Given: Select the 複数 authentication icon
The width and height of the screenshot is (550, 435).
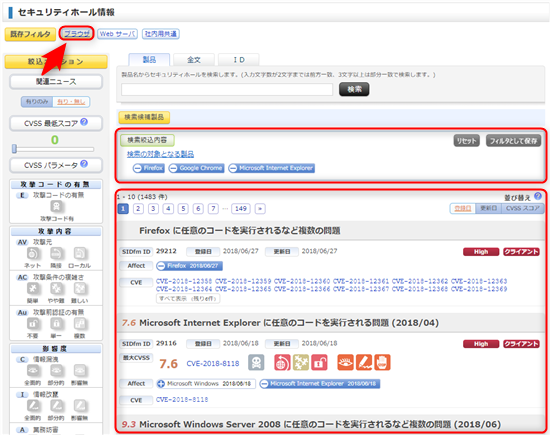Looking at the screenshot, I should click(80, 324).
